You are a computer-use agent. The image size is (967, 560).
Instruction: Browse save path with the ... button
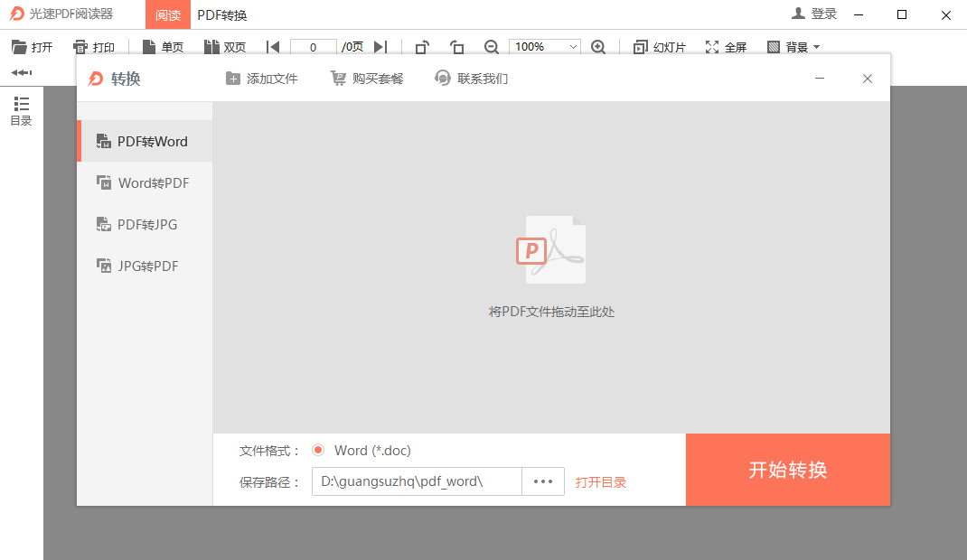pyautogui.click(x=542, y=481)
